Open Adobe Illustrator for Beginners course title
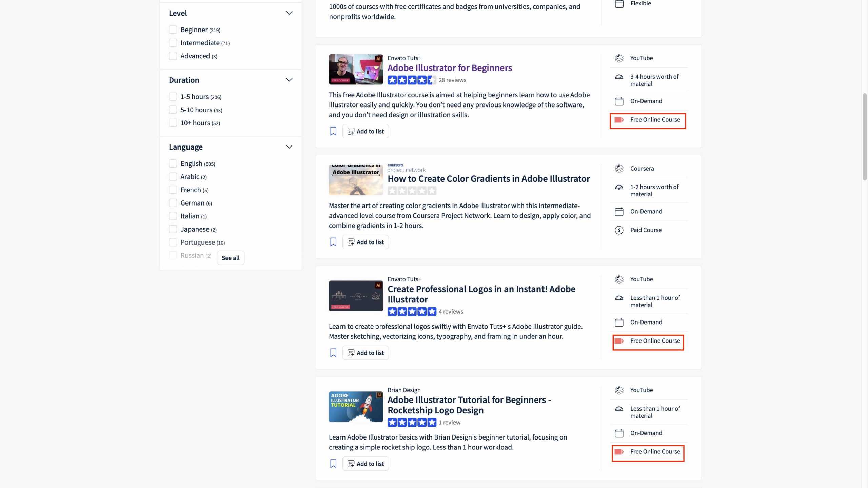Viewport: 868px width, 488px height. (450, 68)
